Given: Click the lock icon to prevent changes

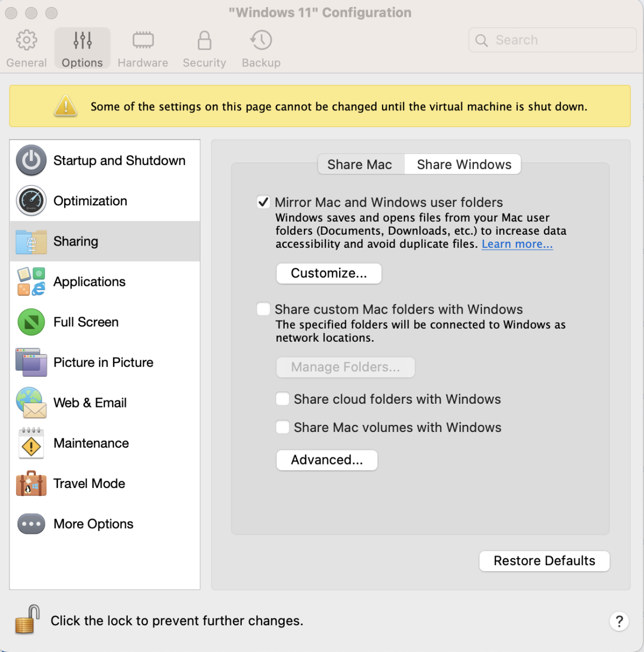Looking at the screenshot, I should (28, 619).
